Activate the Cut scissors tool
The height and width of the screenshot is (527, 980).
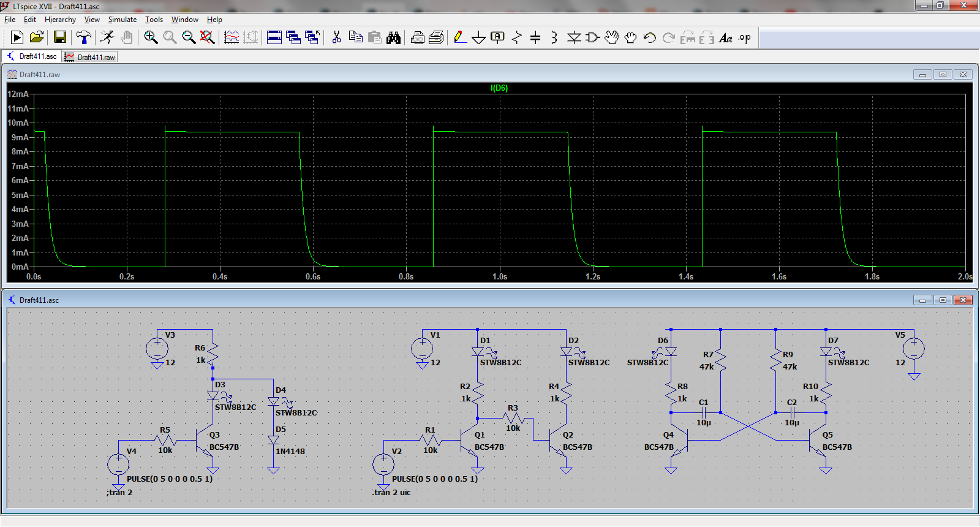[336, 37]
